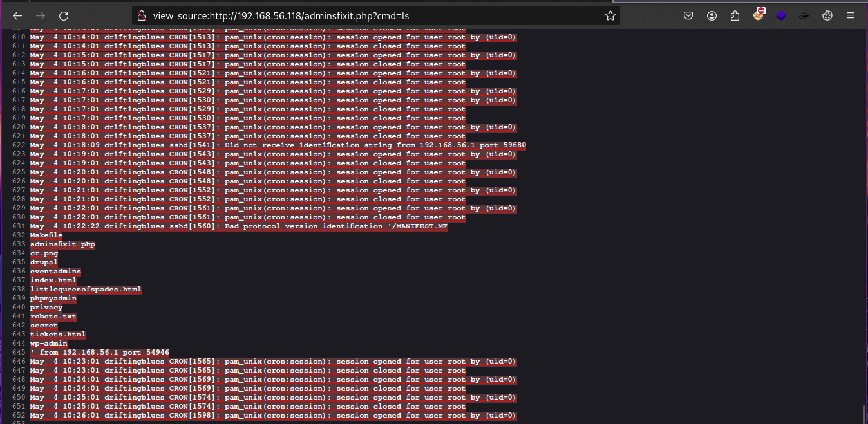The image size is (868, 424).
Task: Open the Extensions puzzle-piece panel
Action: coord(735,15)
